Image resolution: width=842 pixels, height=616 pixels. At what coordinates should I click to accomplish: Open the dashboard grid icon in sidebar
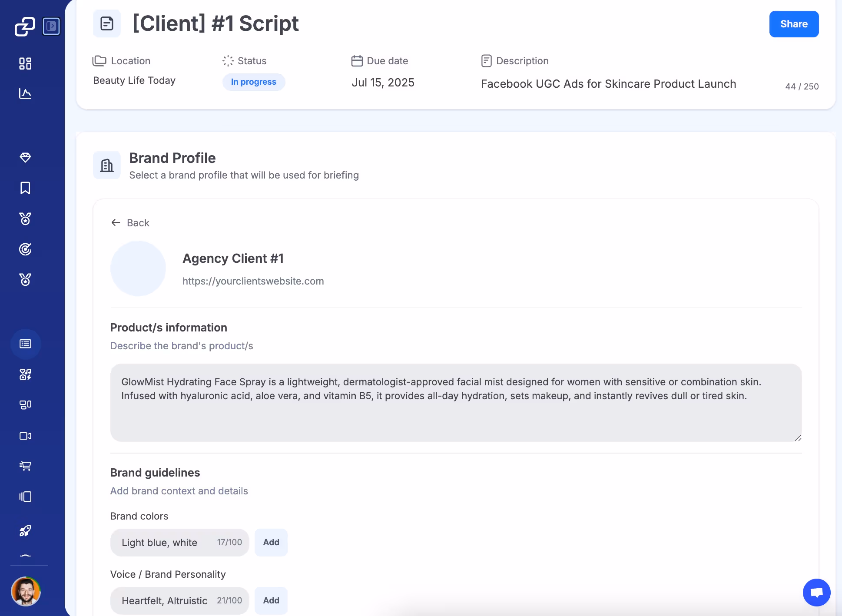pos(25,63)
